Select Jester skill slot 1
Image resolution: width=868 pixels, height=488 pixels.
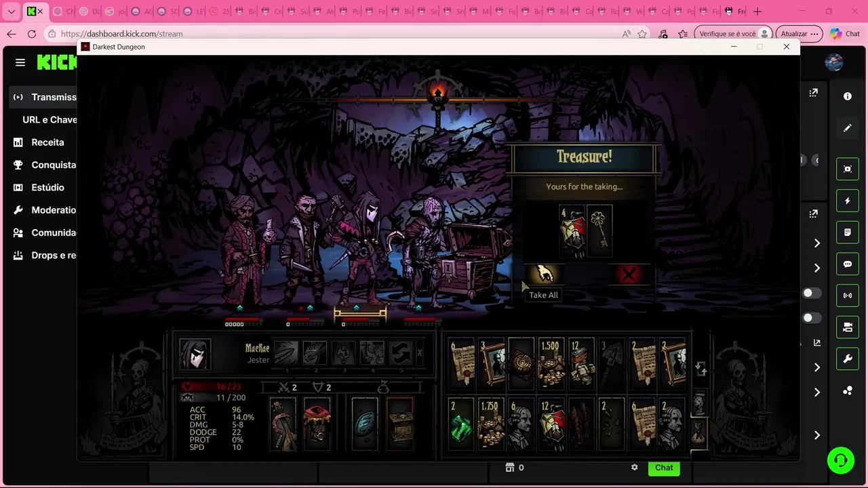tap(286, 353)
